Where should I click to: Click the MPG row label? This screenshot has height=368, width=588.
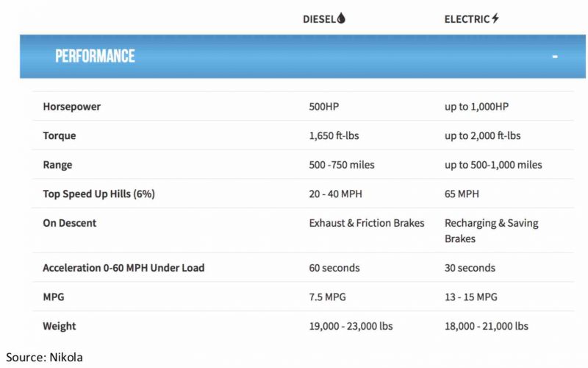pyautogui.click(x=54, y=297)
